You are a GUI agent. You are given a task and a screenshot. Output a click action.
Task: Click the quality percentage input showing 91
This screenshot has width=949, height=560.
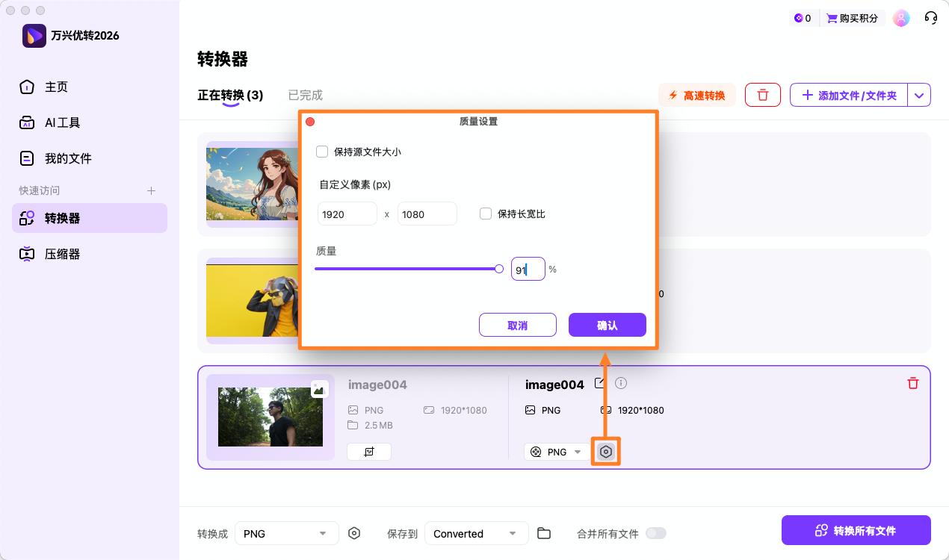coord(528,269)
